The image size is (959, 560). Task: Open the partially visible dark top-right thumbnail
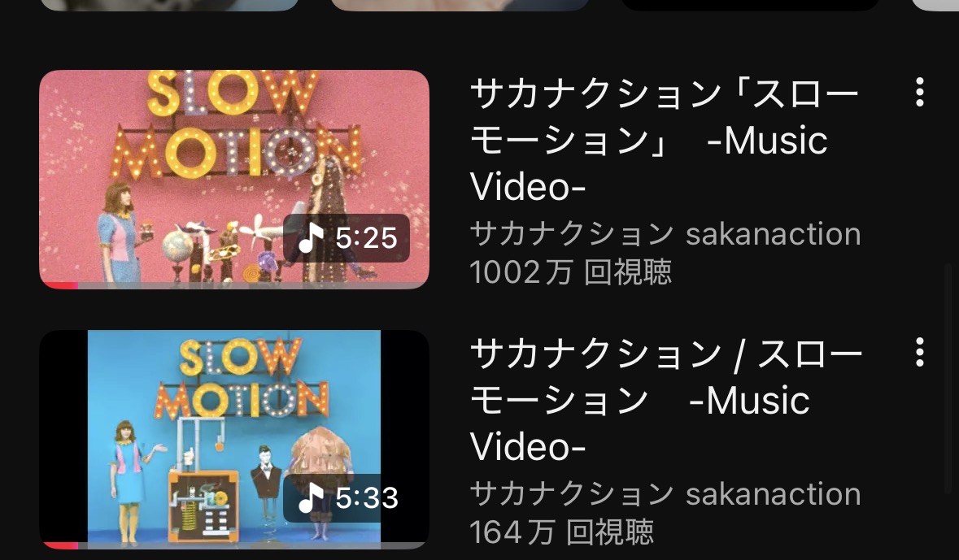tap(751, 5)
